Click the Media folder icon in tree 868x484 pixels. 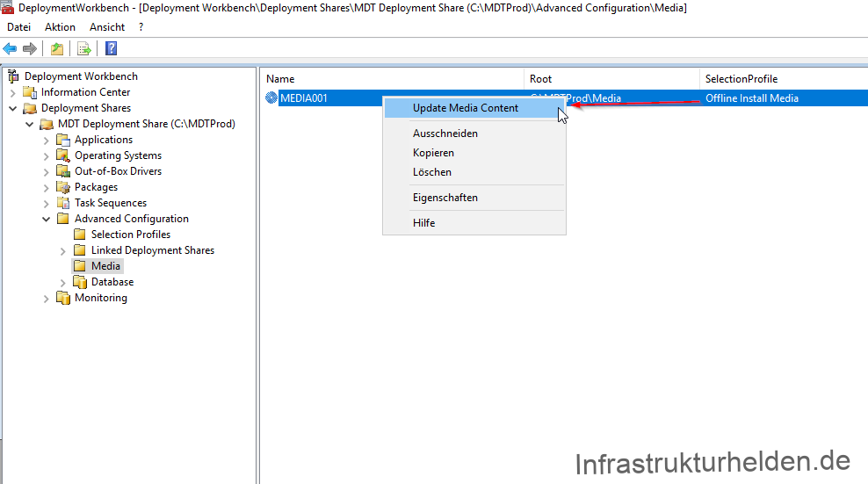[x=80, y=266]
